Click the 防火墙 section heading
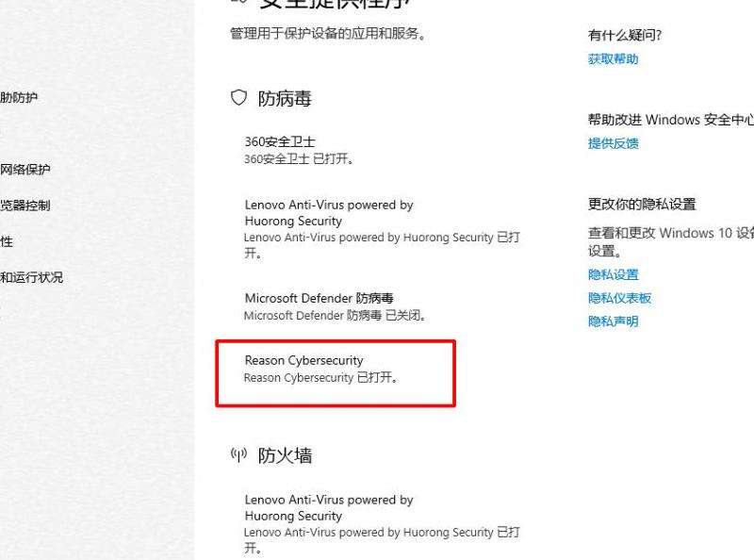This screenshot has width=754, height=560. (285, 455)
